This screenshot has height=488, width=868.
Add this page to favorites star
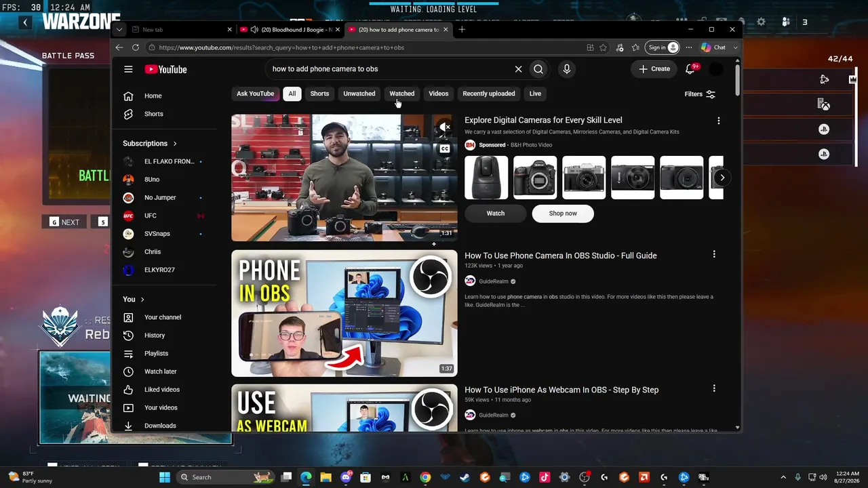[x=603, y=47]
